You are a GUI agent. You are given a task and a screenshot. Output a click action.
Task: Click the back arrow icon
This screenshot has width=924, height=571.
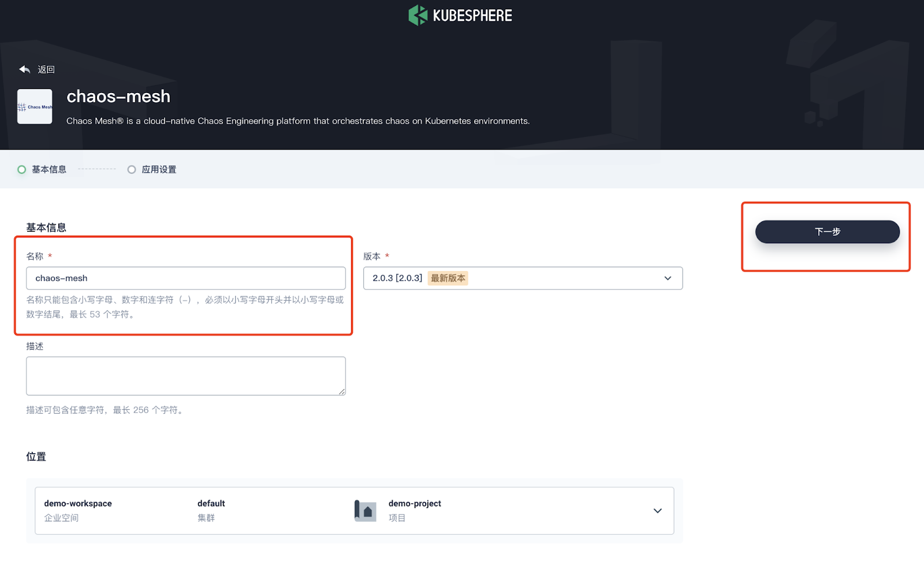[x=24, y=69]
